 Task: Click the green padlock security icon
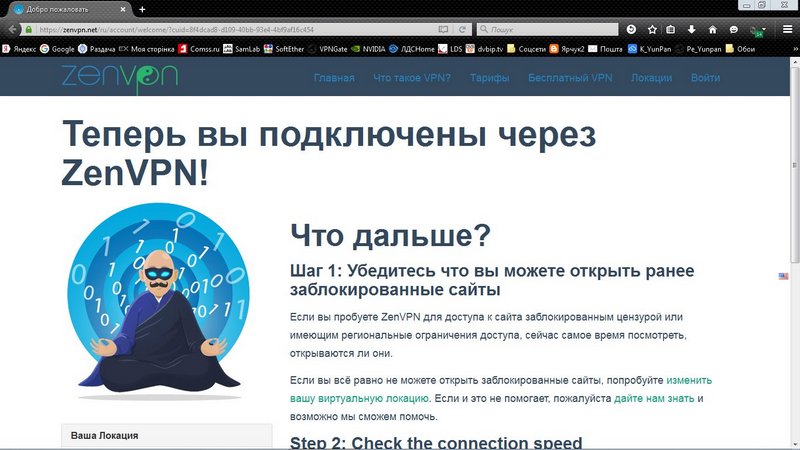pyautogui.click(x=29, y=30)
